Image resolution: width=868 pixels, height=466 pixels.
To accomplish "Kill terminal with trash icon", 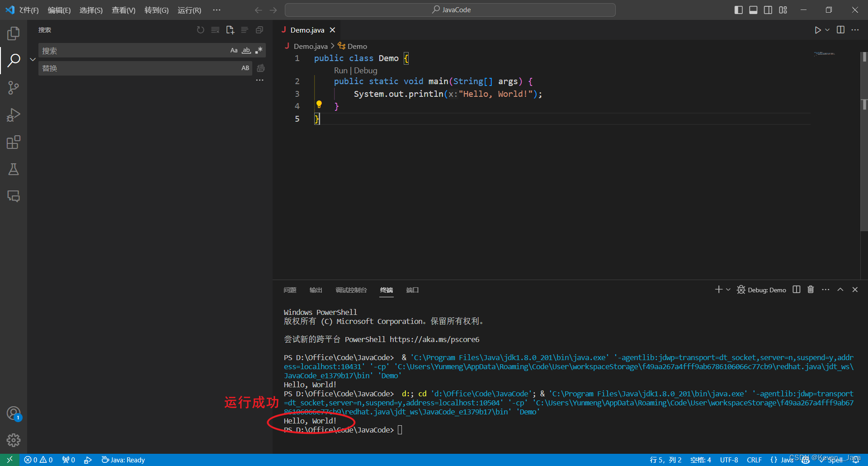I will click(811, 290).
